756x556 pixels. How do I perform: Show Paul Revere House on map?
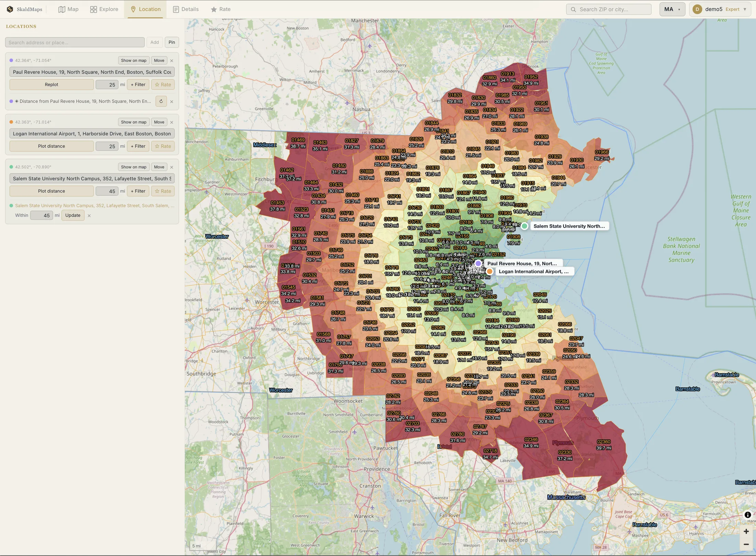tap(134, 60)
